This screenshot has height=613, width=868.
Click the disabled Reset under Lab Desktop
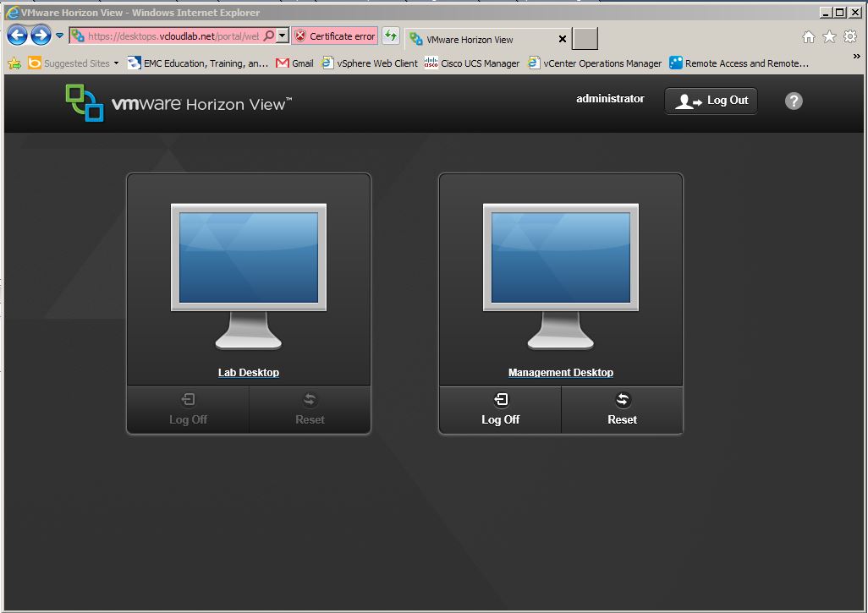click(310, 410)
